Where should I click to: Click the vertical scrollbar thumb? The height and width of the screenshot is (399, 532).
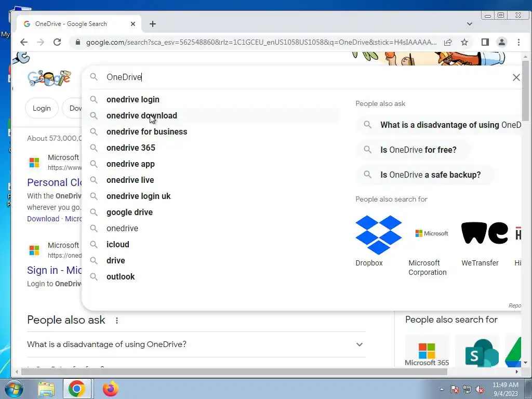coord(525,91)
